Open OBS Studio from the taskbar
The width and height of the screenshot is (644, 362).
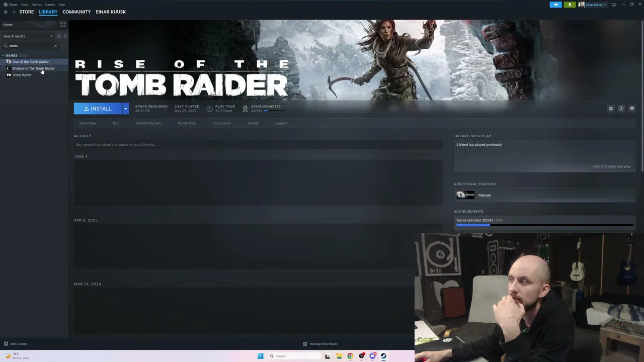361,356
